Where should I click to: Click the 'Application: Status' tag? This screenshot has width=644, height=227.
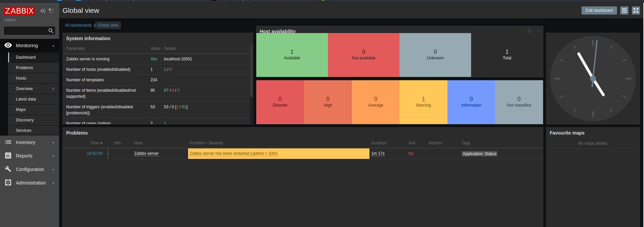click(480, 154)
